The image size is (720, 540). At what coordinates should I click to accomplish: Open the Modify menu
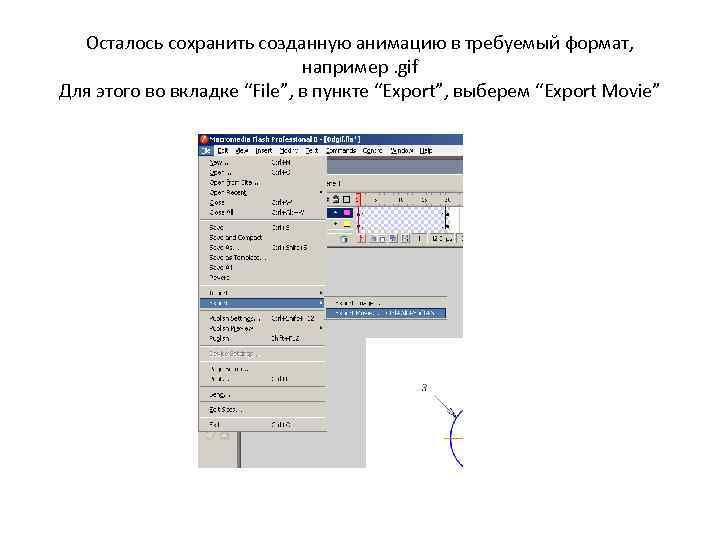pos(288,151)
